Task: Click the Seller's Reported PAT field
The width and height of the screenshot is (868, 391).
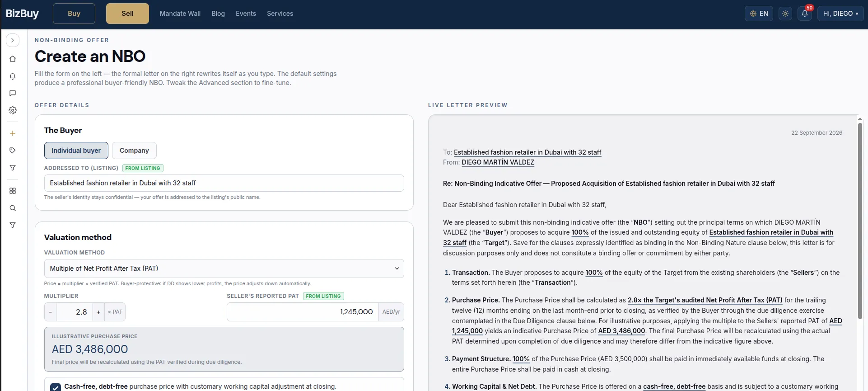Action: [303, 312]
